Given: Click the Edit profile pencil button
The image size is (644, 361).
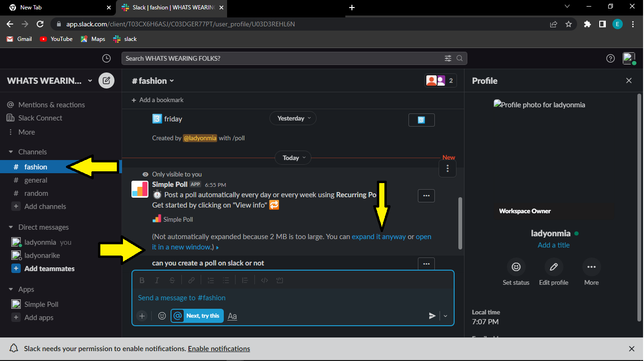Looking at the screenshot, I should tap(554, 267).
